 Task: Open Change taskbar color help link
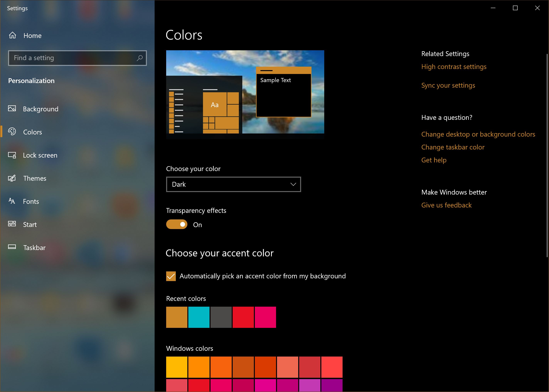coord(453,147)
